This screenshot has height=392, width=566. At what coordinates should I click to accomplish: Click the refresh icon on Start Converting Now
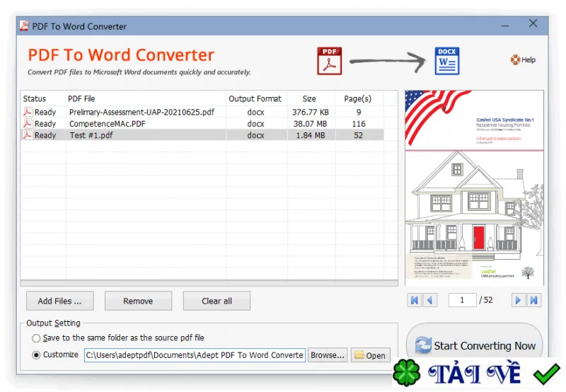pyautogui.click(x=422, y=345)
